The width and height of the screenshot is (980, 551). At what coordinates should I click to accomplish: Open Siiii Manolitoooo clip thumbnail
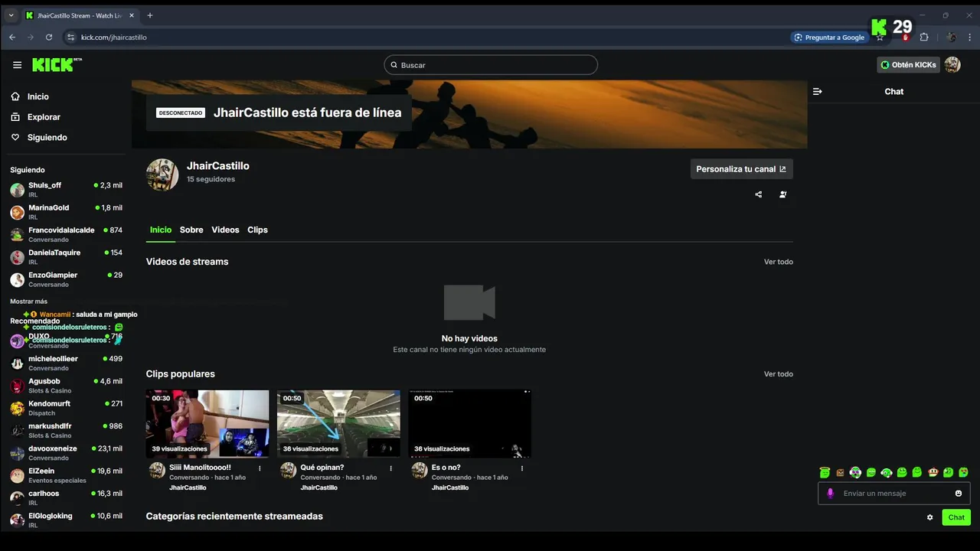207,424
